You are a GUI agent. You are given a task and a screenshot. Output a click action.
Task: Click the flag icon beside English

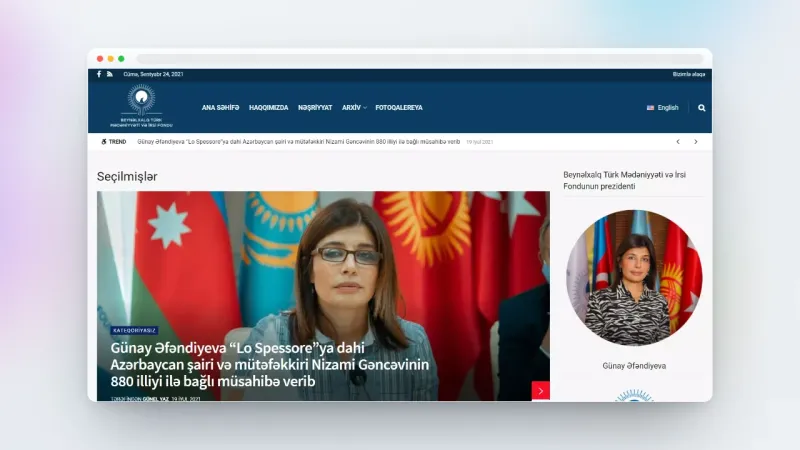click(x=650, y=108)
